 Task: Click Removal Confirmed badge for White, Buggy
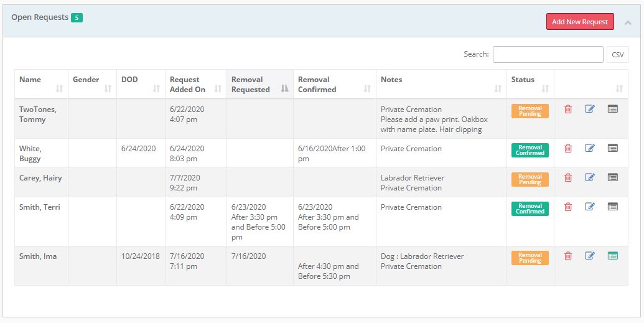(530, 150)
